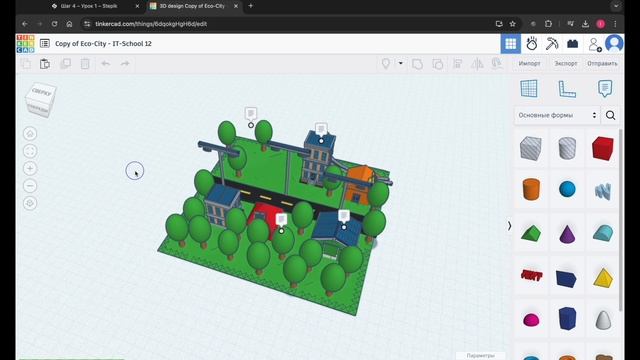
Task: Pick the striped hole cylinder shape
Action: [567, 148]
